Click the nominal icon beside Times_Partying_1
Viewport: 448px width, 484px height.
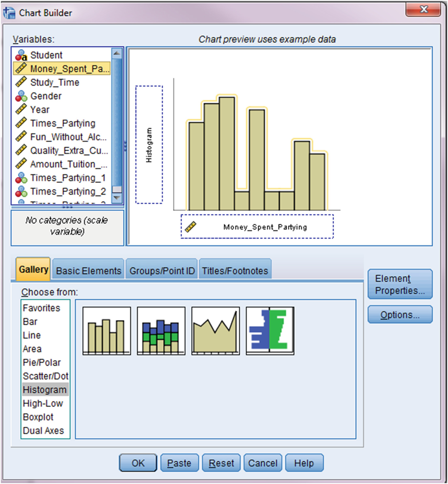coord(21,178)
